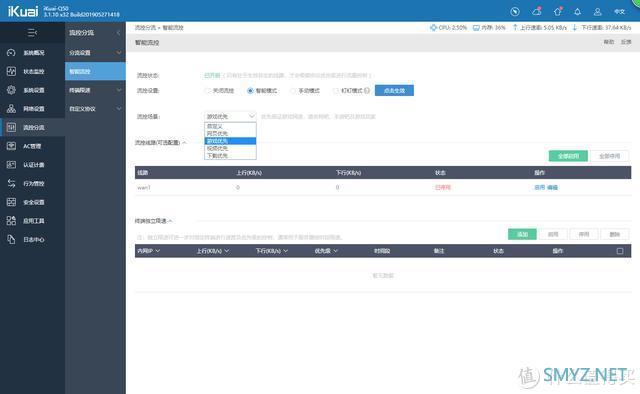Click 删除 delete button above terminal table
Screen dimensions: 640x394
(x=615, y=234)
